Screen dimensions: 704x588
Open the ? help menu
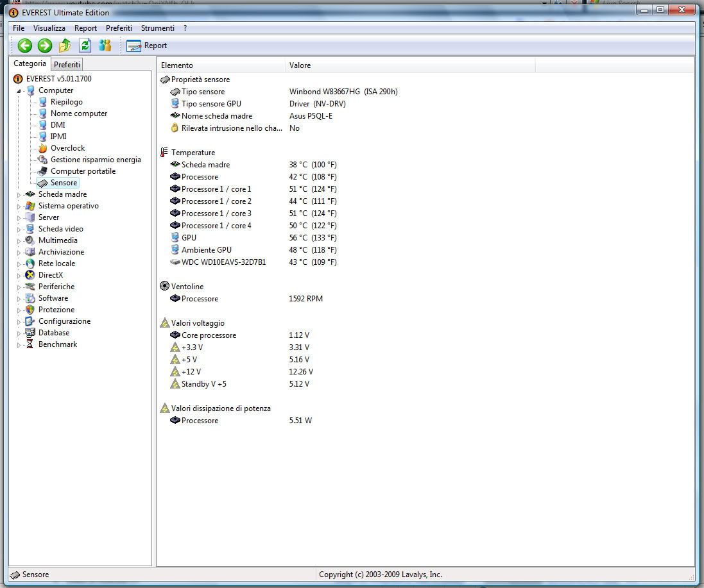tap(185, 28)
